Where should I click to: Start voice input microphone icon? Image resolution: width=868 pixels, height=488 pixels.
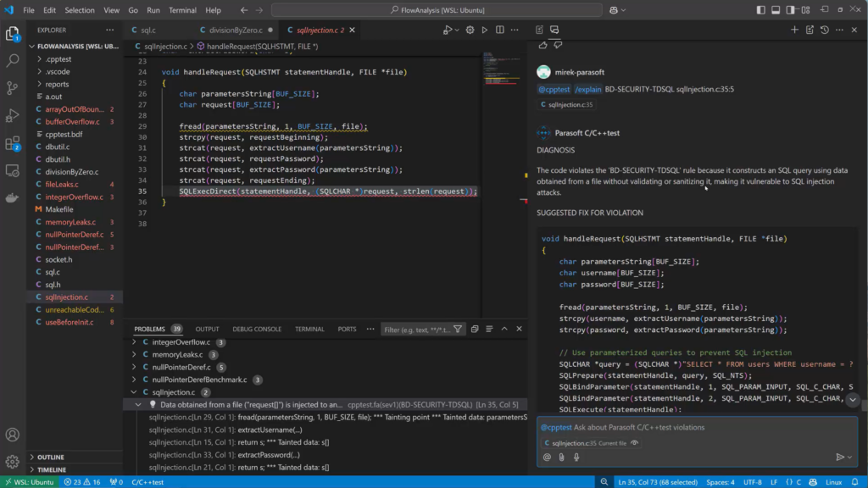(x=576, y=457)
